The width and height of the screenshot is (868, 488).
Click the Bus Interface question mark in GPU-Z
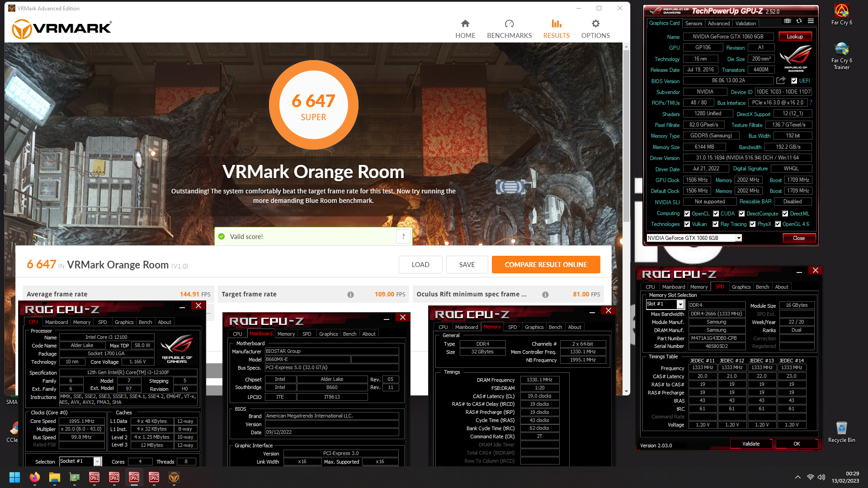pos(811,103)
